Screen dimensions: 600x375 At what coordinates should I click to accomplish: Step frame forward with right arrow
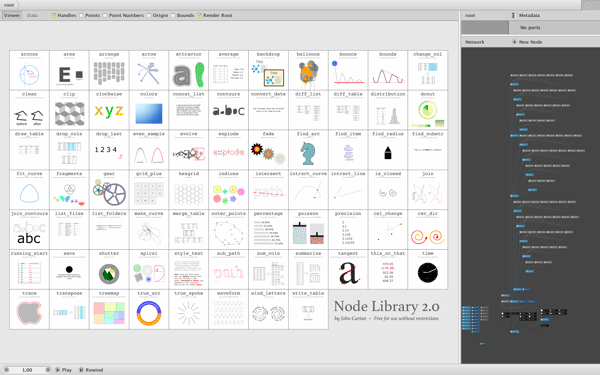[x=48, y=370]
